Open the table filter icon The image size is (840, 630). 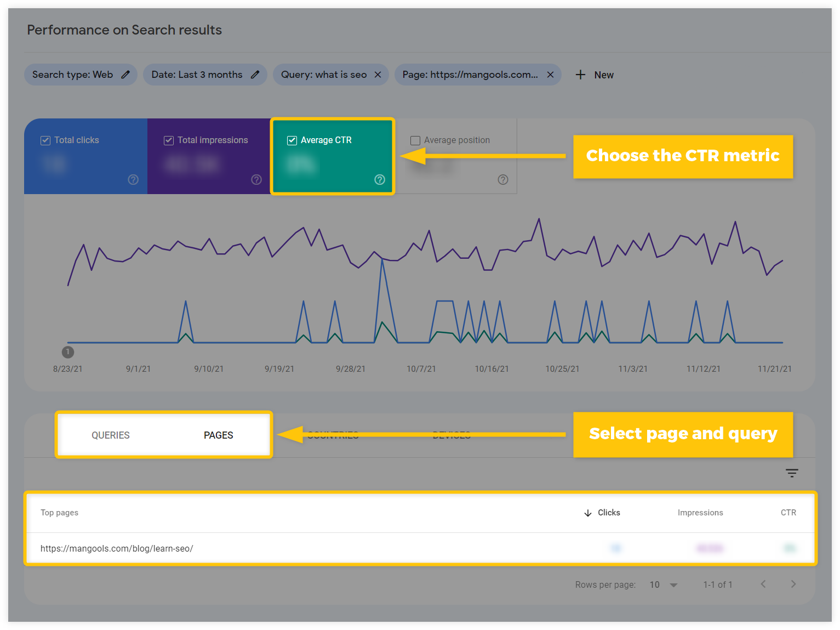coord(792,473)
